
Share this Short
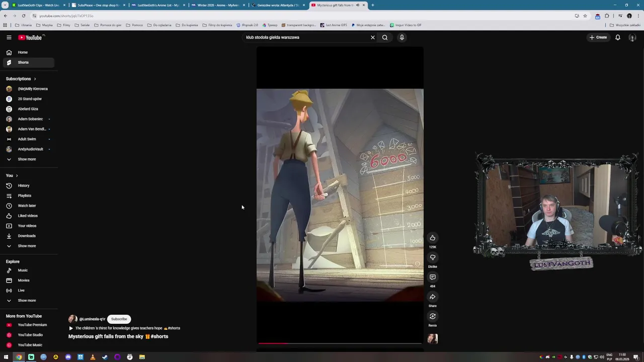click(432, 297)
